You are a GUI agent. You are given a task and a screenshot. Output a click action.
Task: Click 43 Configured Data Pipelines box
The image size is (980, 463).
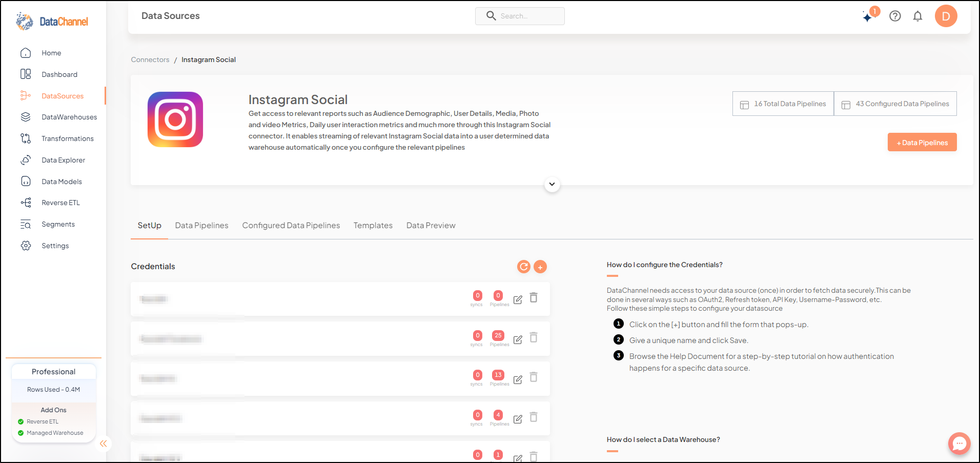pyautogui.click(x=895, y=104)
